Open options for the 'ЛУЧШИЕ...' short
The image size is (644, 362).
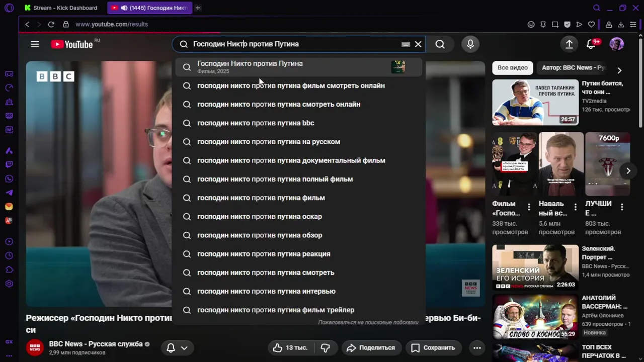[x=622, y=207]
